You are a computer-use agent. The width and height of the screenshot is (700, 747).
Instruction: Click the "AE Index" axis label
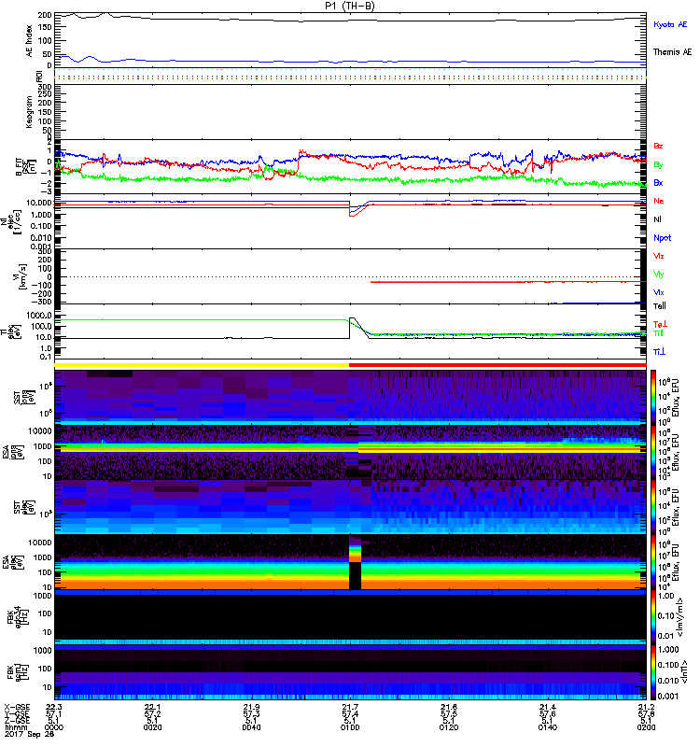point(30,41)
